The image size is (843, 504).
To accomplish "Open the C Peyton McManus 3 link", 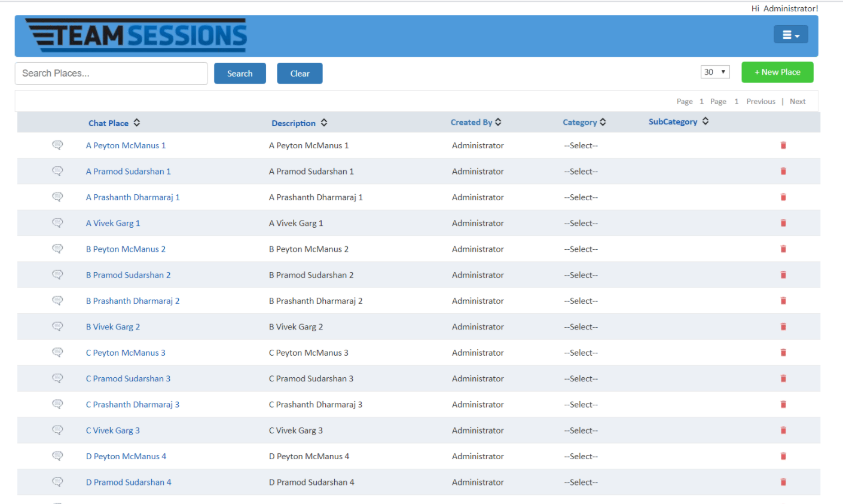I will tap(126, 353).
